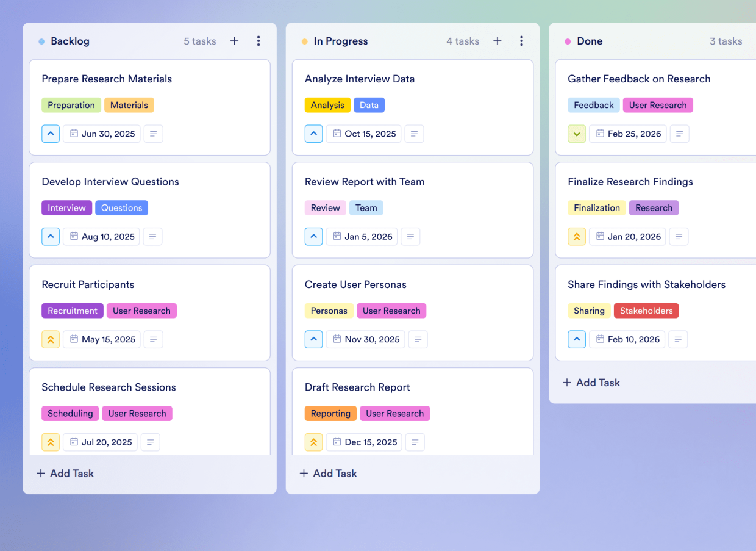Expand priority chevron on Create User Personas
The image size is (756, 551).
click(x=313, y=339)
